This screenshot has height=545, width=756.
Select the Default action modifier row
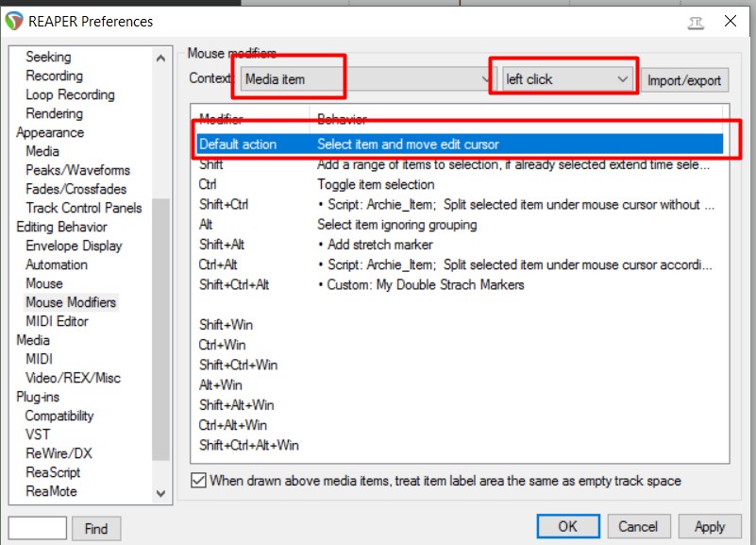pos(460,144)
